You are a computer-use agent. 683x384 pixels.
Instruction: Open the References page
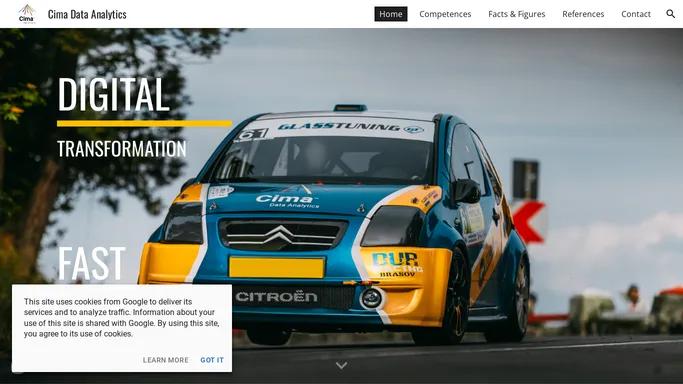583,14
